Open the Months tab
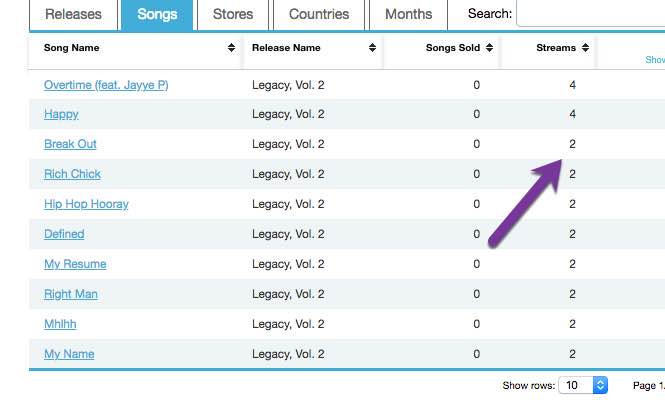This screenshot has width=665, height=400. click(x=409, y=14)
